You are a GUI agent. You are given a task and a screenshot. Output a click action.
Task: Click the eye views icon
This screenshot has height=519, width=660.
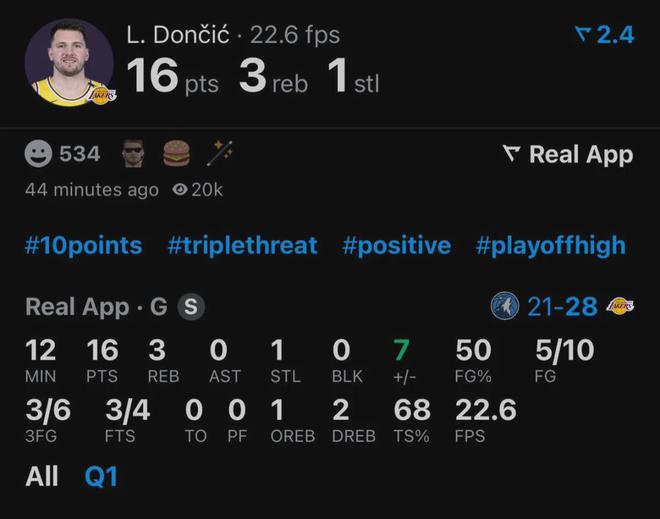[x=180, y=189]
